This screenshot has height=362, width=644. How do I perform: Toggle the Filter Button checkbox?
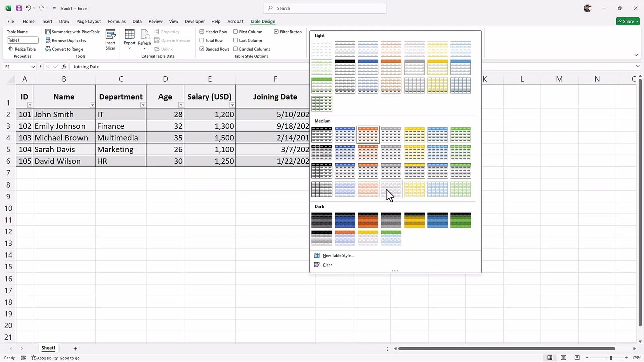tap(276, 32)
